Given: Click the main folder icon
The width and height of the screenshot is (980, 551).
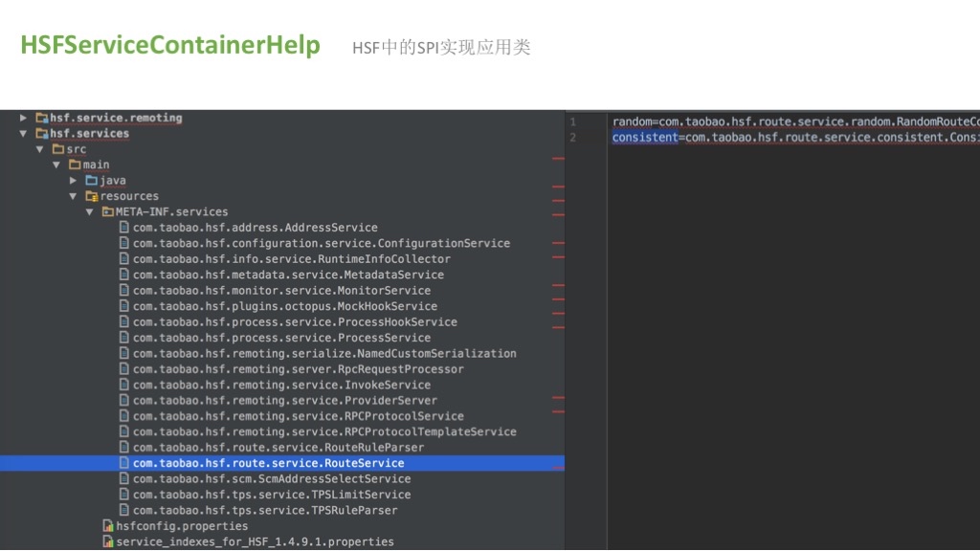Looking at the screenshot, I should (75, 165).
